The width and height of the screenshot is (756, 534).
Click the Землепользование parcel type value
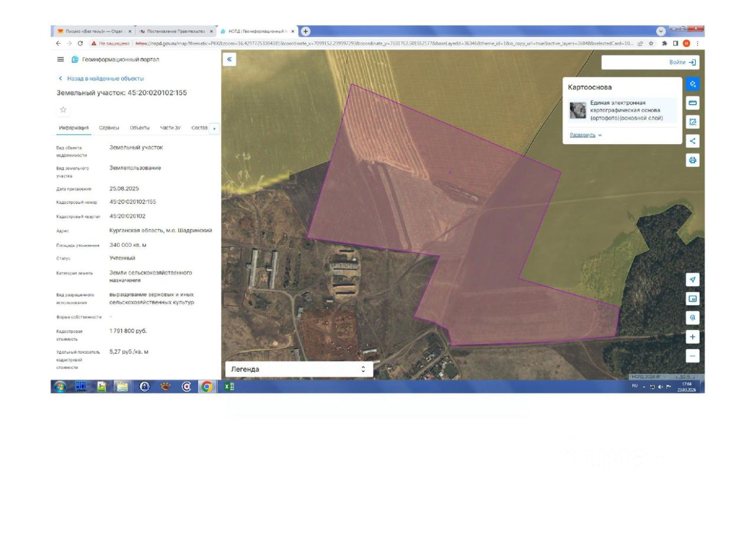[135, 168]
